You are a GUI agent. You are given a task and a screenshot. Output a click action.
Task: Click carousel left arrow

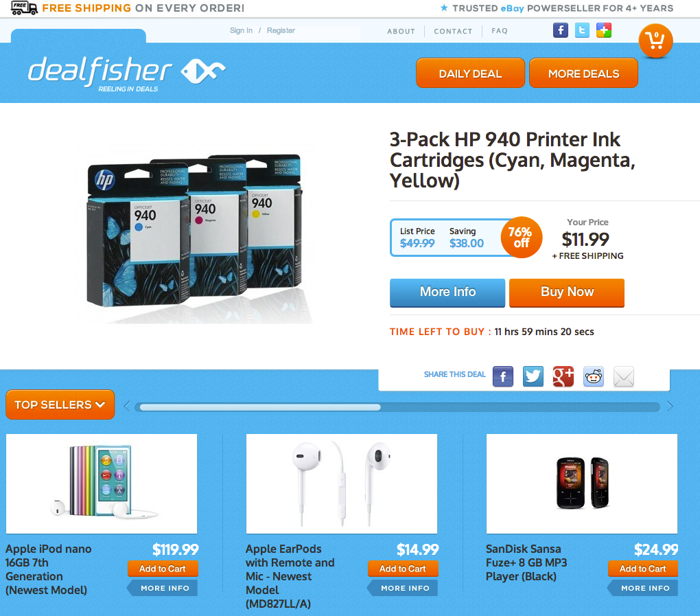(x=127, y=406)
